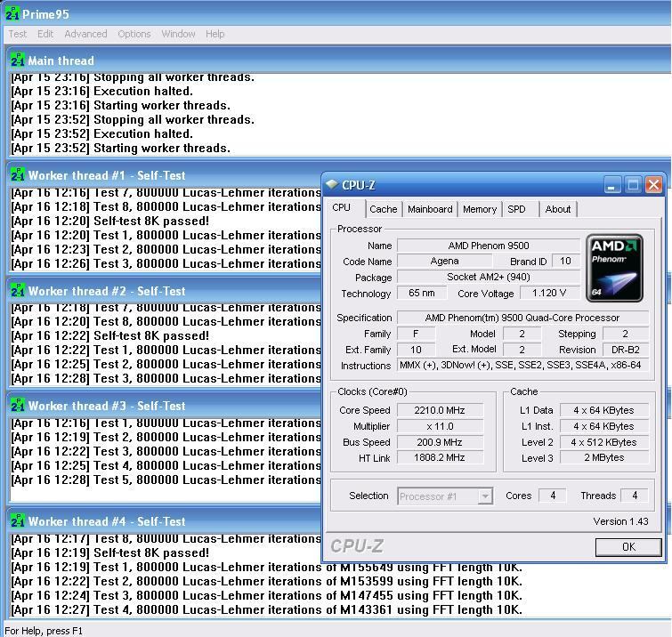672x637 pixels.
Task: Click the Version 1.43 label in CPU-Z
Action: pos(620,521)
